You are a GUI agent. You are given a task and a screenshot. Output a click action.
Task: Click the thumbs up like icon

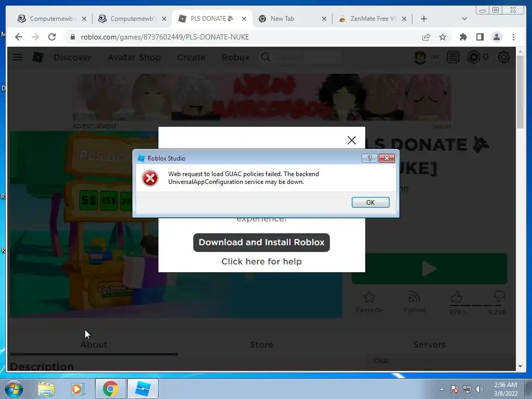tap(456, 297)
